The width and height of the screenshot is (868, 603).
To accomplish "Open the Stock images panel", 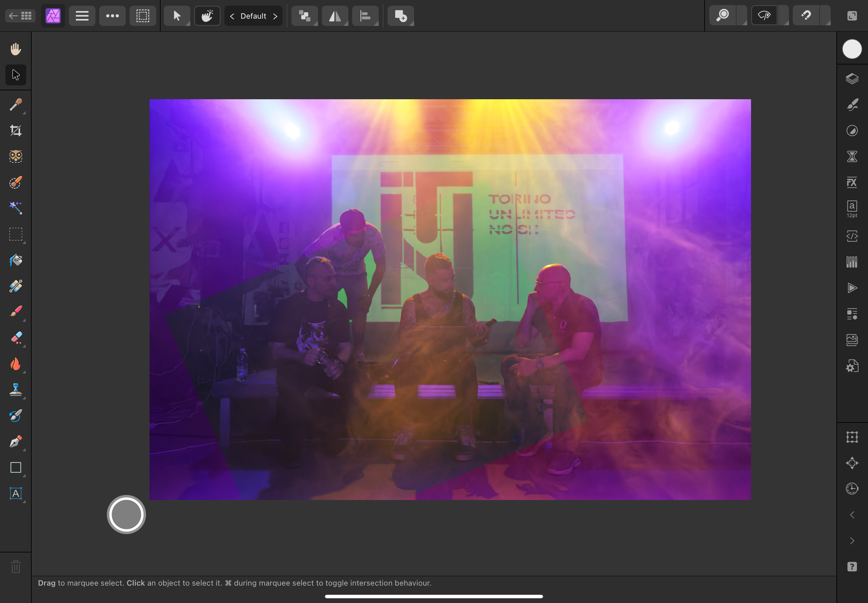I will pyautogui.click(x=852, y=340).
